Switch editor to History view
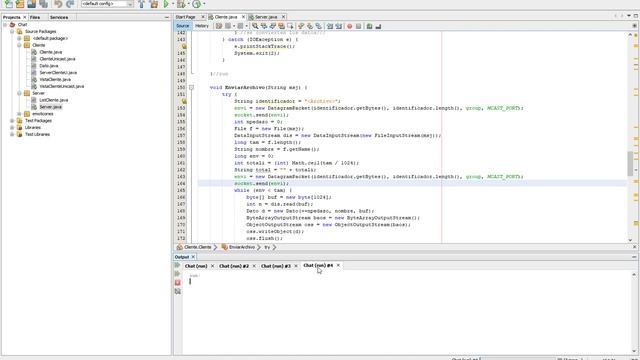This screenshot has width=640, height=360. [202, 26]
